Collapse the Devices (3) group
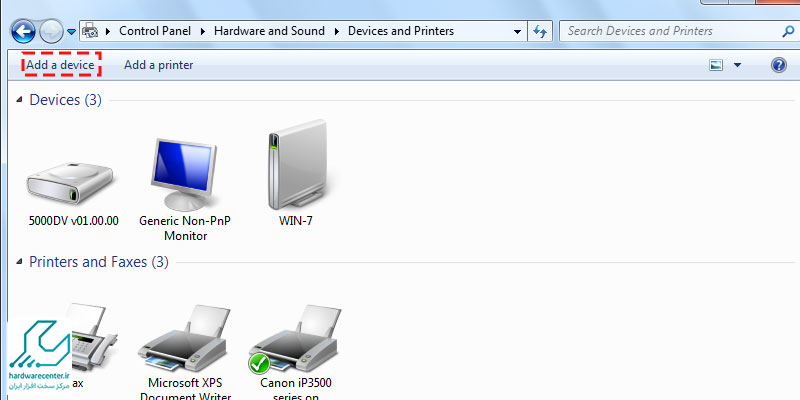The height and width of the screenshot is (400, 800). (19, 100)
